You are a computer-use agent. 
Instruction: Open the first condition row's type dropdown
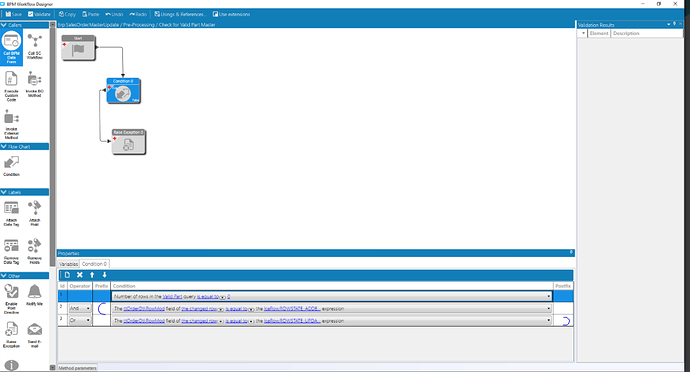548,296
